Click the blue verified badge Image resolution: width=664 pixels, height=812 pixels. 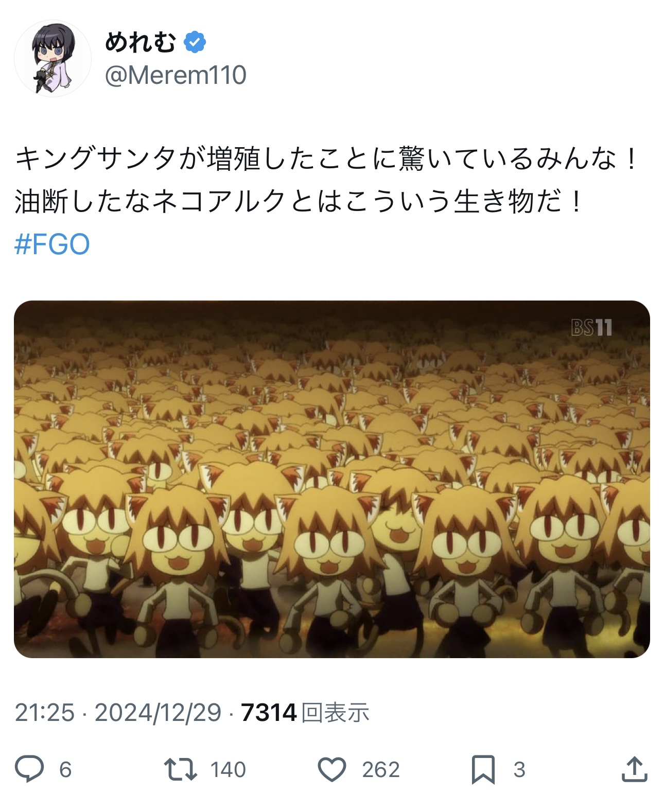195,42
